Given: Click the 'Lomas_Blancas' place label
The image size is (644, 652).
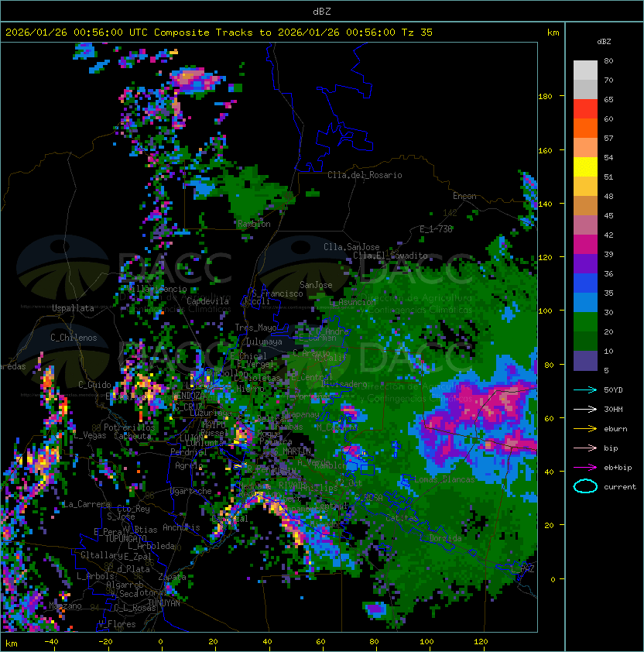Looking at the screenshot, I should coord(444,479).
